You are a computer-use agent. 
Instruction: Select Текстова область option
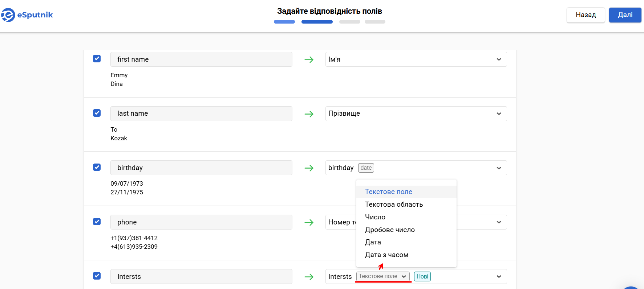[x=406, y=205]
